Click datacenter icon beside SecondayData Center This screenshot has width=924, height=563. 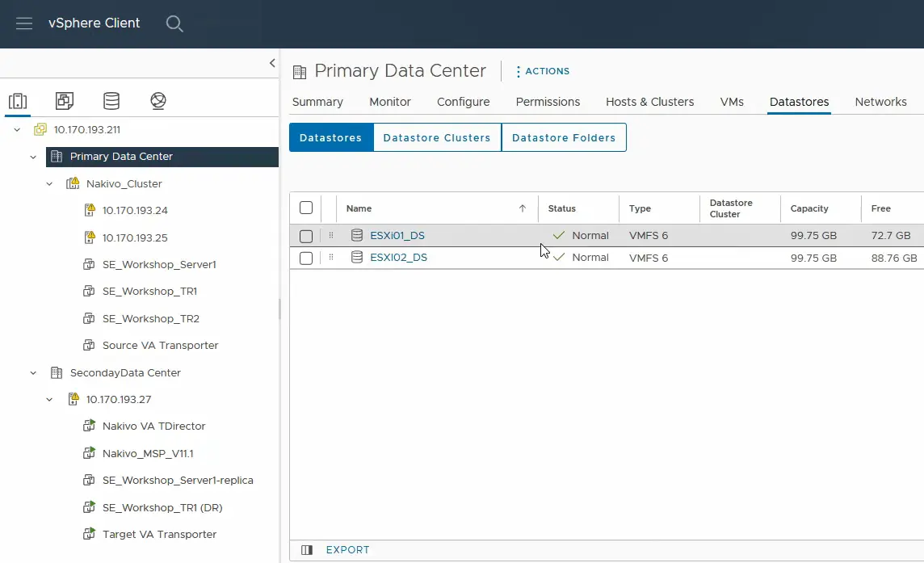click(57, 372)
